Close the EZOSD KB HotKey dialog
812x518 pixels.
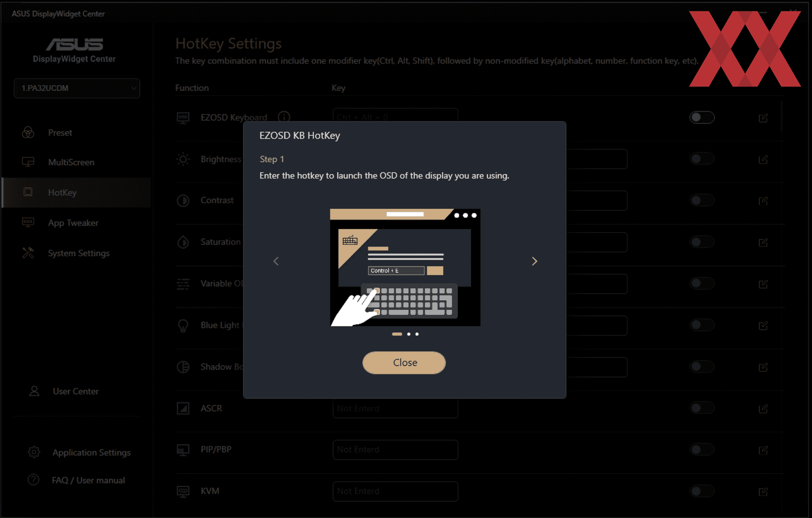click(404, 363)
